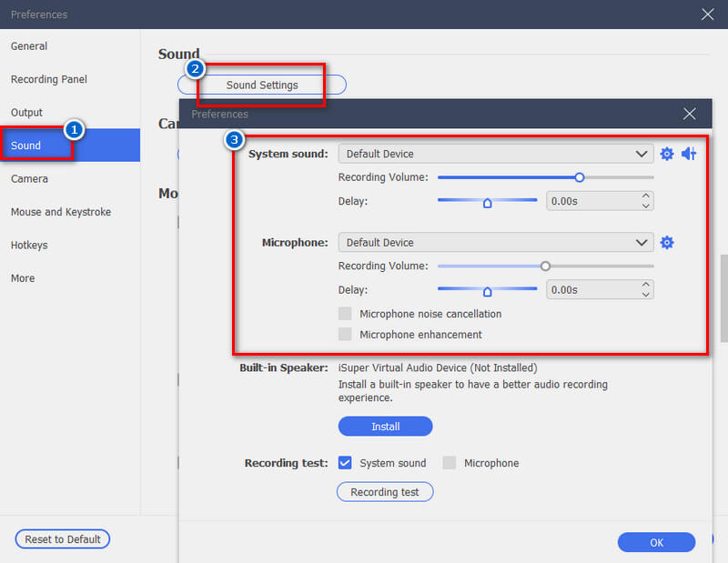This screenshot has height=563, width=728.
Task: Open the system sound volume mixer icon
Action: coord(689,154)
